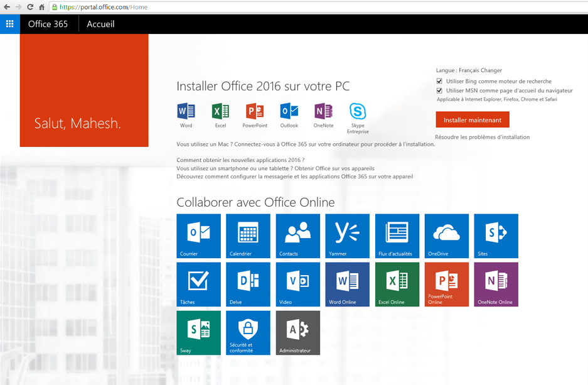588x385 pixels.
Task: Click the Changer language link
Action: (x=491, y=70)
